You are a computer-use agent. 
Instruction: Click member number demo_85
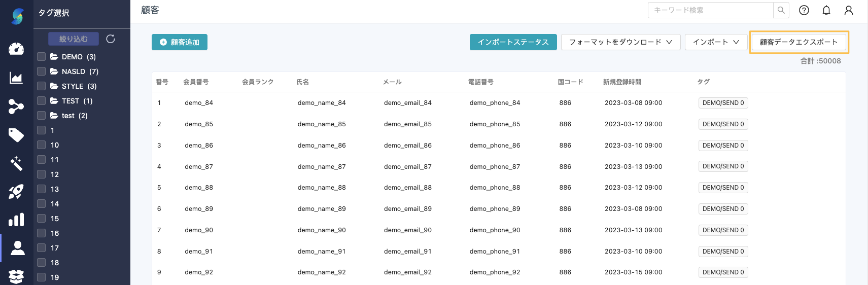pos(199,124)
